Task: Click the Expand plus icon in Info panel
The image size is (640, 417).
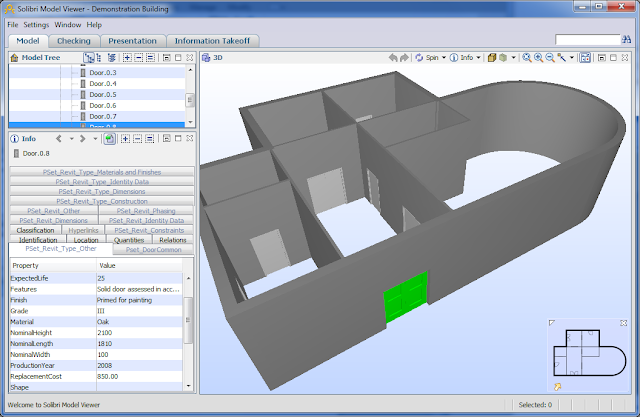Action: [x=125, y=139]
